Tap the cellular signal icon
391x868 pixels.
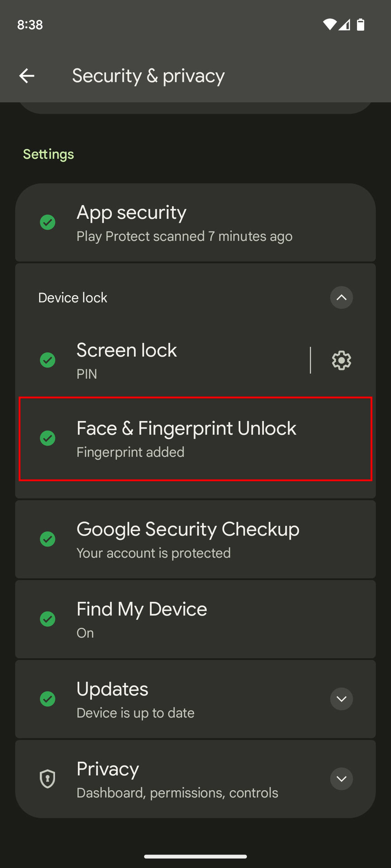point(344,25)
